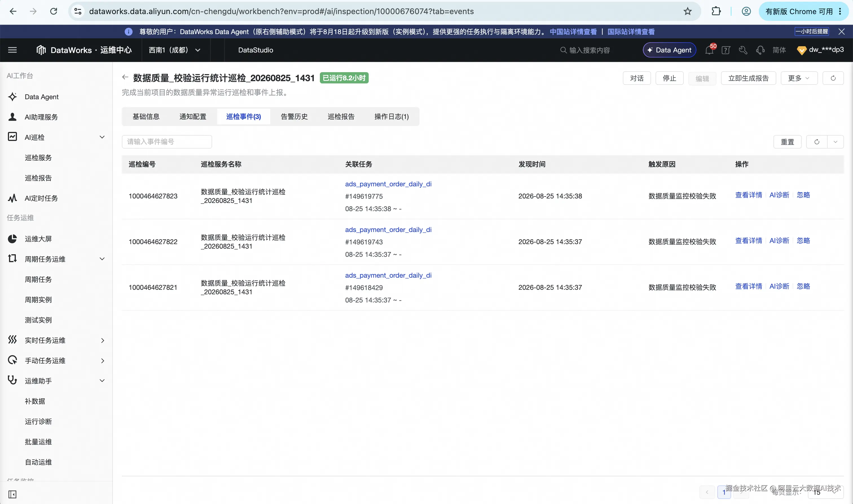Open the headset support icon
The image size is (853, 504).
760,50
